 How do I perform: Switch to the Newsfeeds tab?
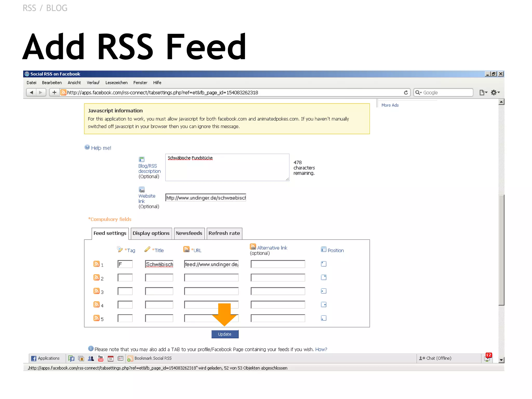(189, 233)
